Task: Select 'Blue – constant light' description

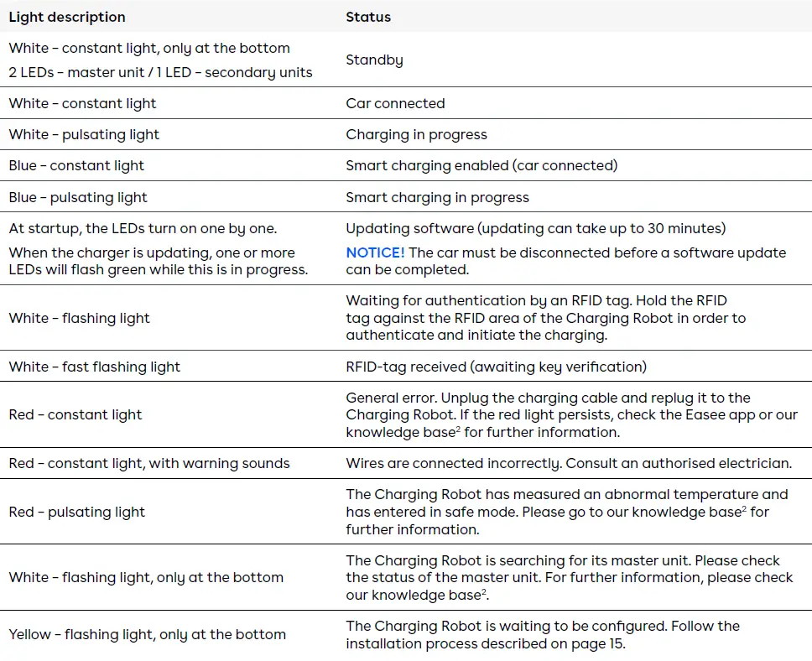Action: (x=76, y=166)
